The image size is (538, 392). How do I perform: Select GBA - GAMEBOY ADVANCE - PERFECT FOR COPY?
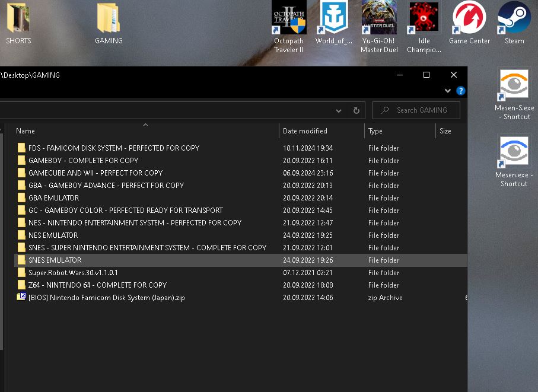[106, 185]
